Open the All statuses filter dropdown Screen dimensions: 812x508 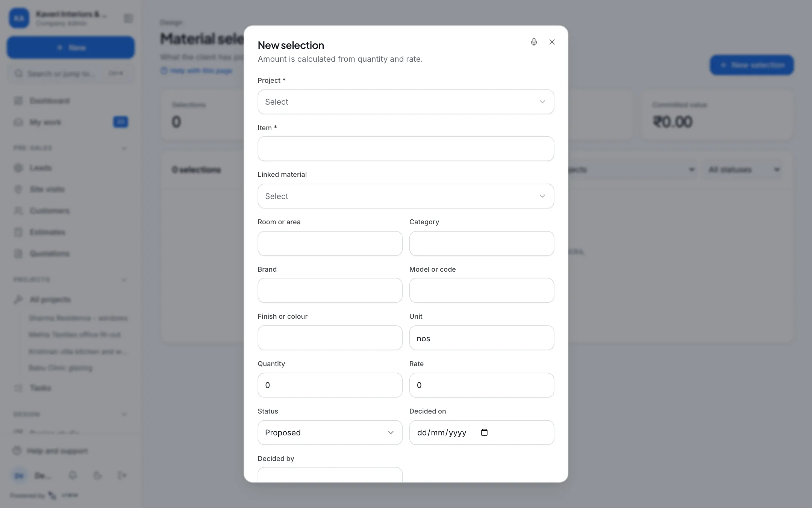coord(744,170)
